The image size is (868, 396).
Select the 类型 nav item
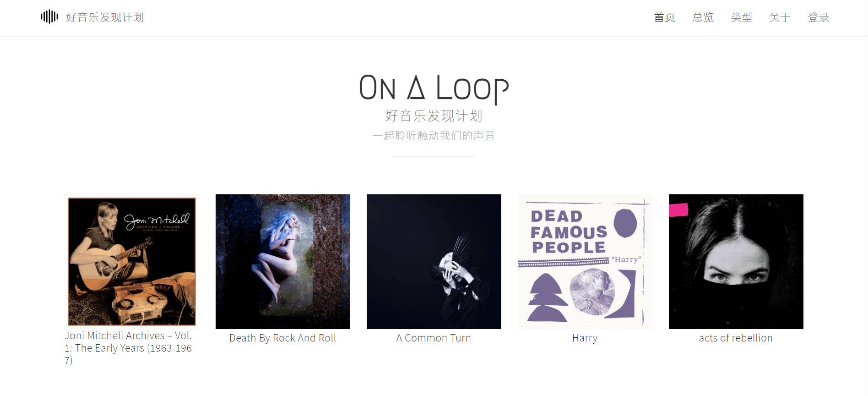pos(742,17)
